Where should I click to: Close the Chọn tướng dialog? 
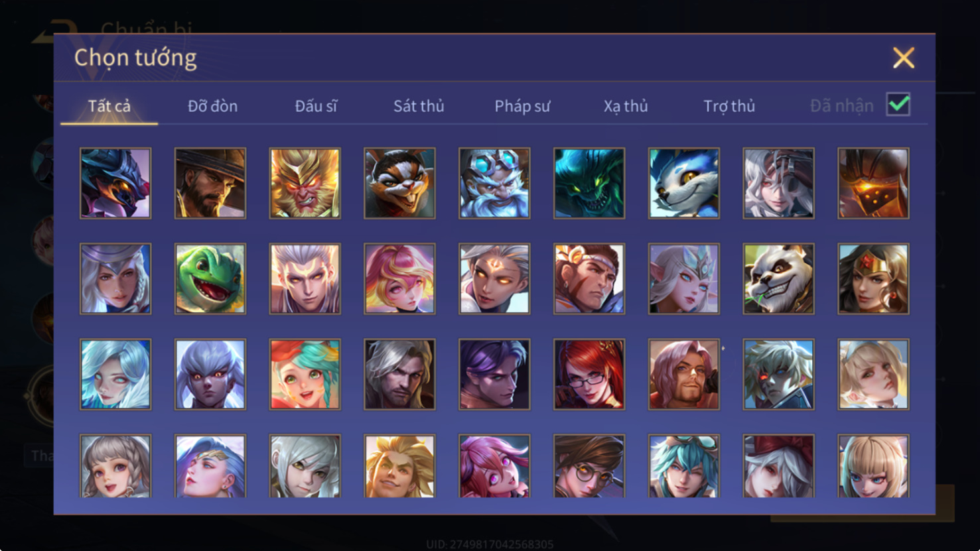(904, 58)
